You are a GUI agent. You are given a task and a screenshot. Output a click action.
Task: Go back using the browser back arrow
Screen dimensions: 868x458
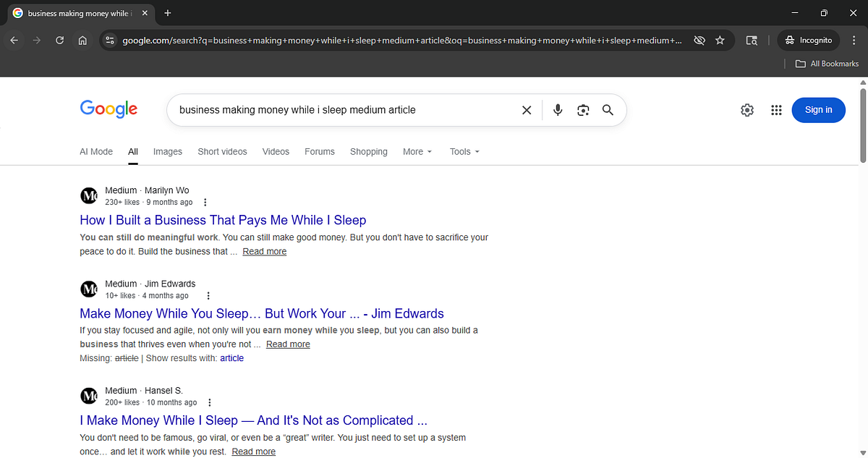click(14, 41)
